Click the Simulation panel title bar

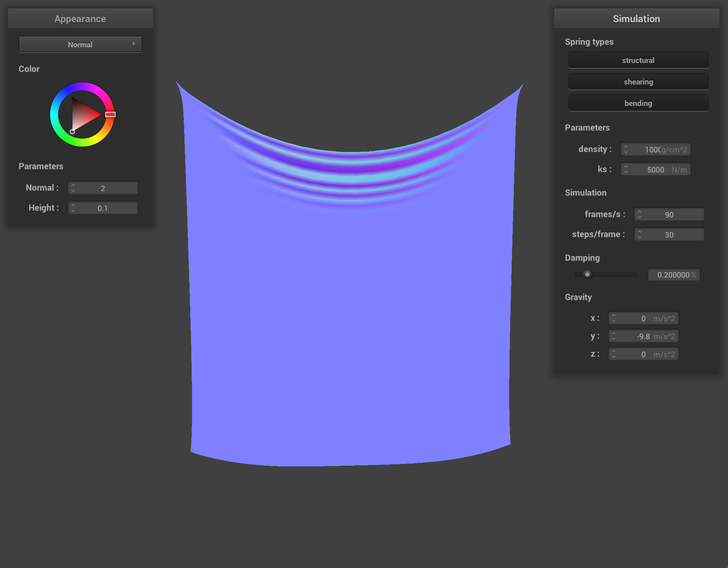pos(636,19)
